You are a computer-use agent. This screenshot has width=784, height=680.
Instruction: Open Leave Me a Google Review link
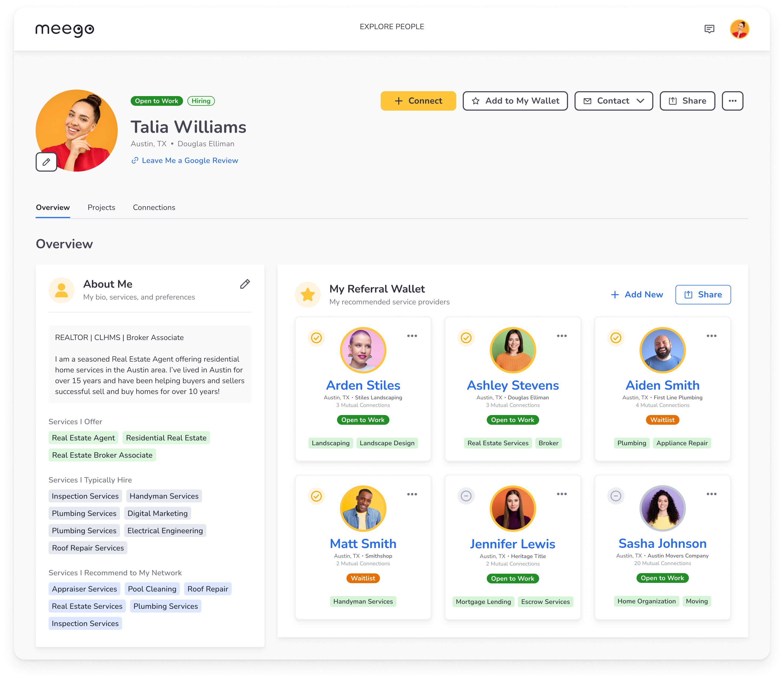coord(190,161)
